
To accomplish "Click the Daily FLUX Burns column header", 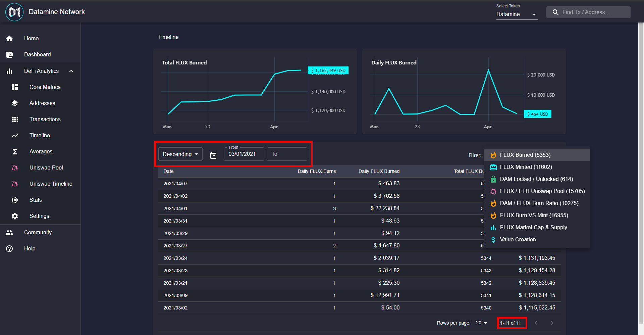I will [x=317, y=171].
